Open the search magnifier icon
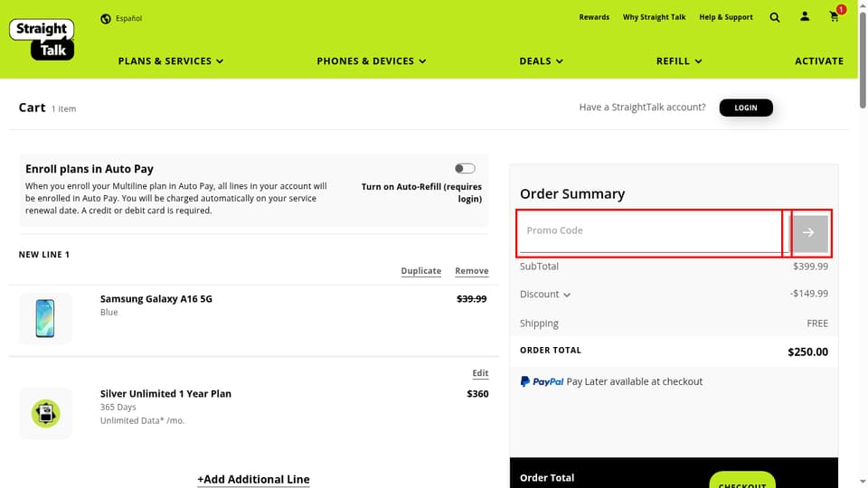This screenshot has height=488, width=868. [775, 18]
